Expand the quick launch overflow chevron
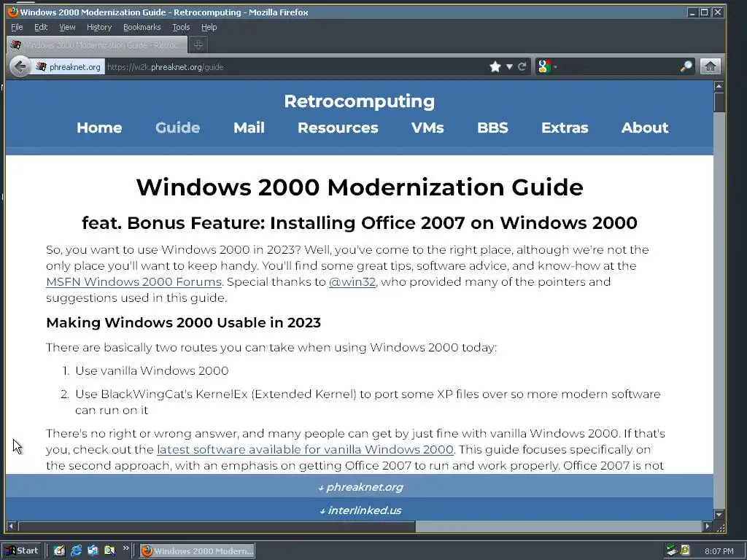The width and height of the screenshot is (747, 560). [x=125, y=548]
